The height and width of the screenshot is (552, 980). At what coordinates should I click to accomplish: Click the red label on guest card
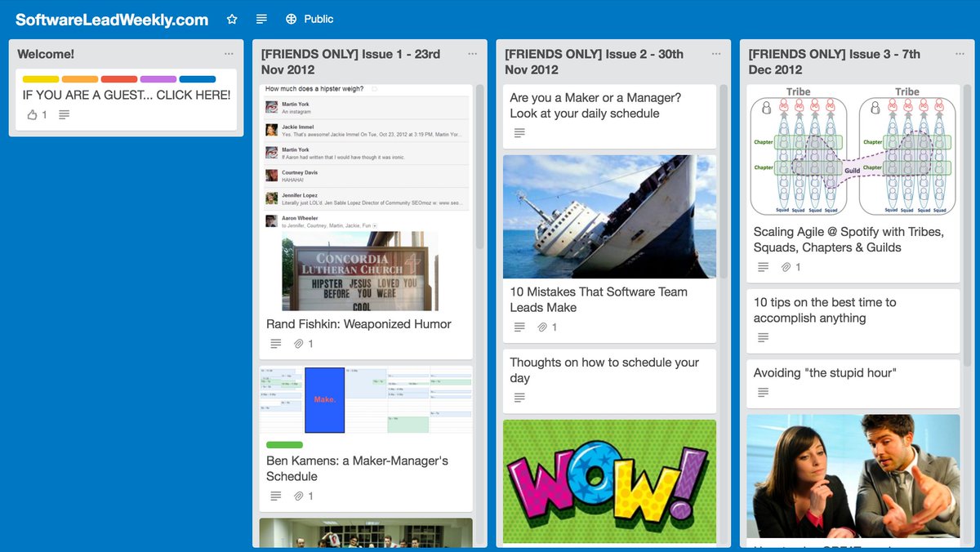coord(119,79)
